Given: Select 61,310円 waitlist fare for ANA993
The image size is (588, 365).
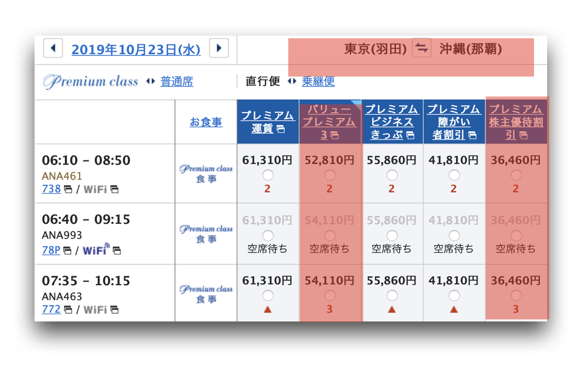Looking at the screenshot, I should pyautogui.click(x=268, y=235).
